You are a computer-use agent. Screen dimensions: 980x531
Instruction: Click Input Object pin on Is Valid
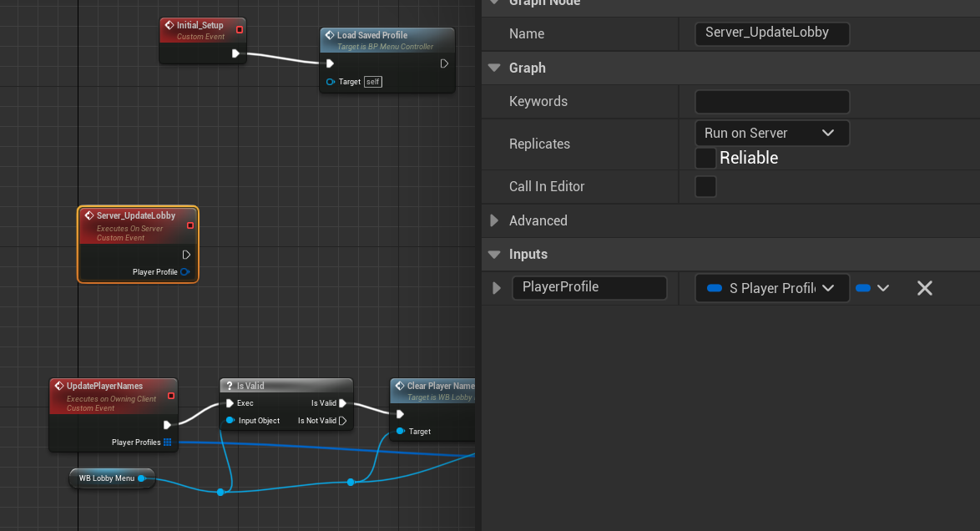coord(230,420)
